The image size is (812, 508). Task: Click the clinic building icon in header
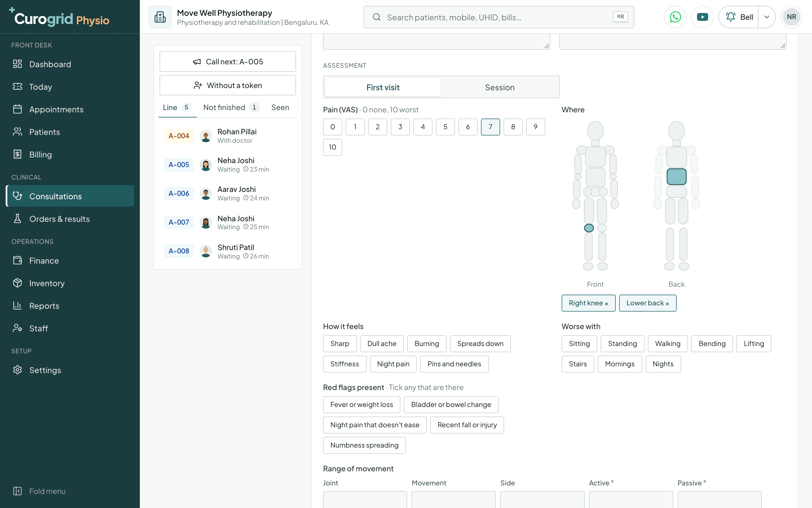pos(160,17)
